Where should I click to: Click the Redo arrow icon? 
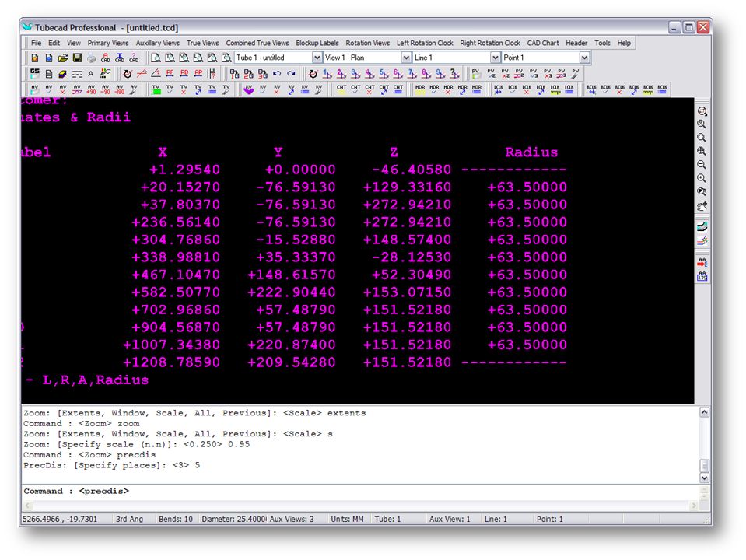[290, 74]
